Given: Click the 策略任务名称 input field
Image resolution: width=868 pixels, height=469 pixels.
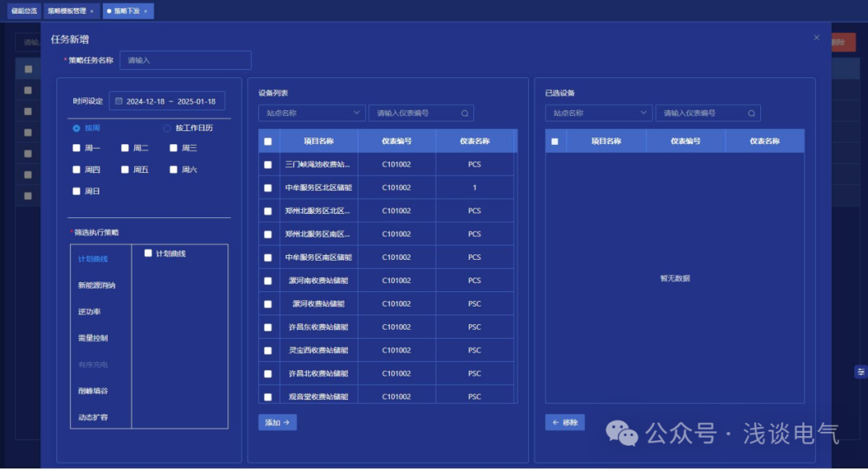Looking at the screenshot, I should coord(185,60).
